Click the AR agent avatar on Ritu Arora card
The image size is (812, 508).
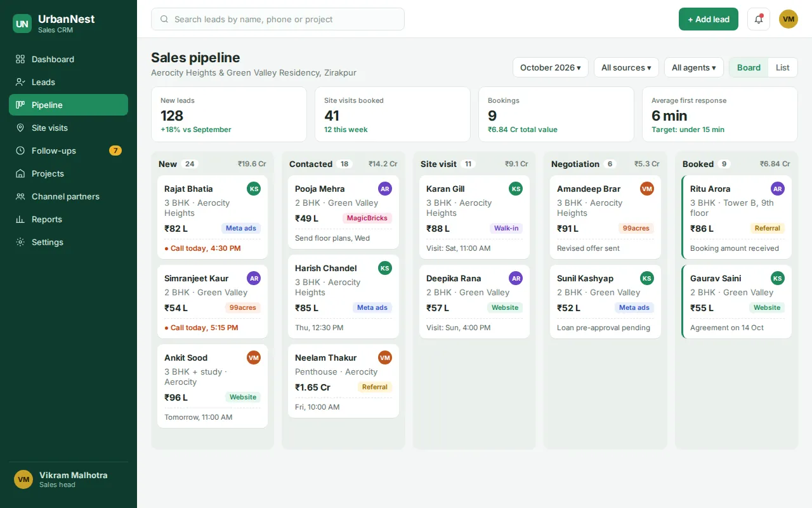[x=778, y=189]
